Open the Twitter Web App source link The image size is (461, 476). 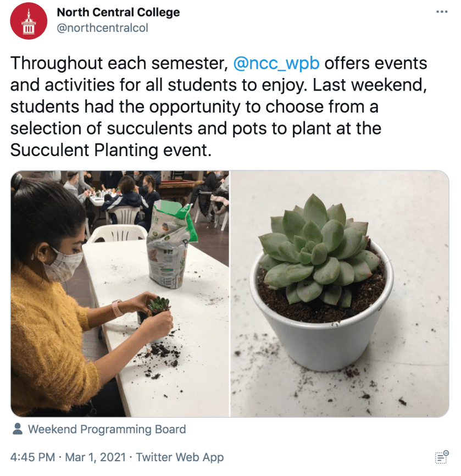[x=180, y=457]
